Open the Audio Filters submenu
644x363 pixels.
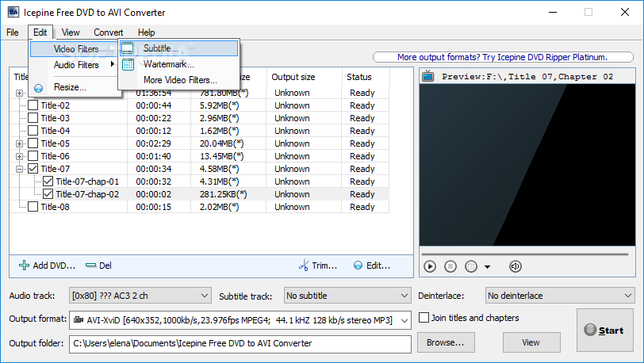pos(76,65)
